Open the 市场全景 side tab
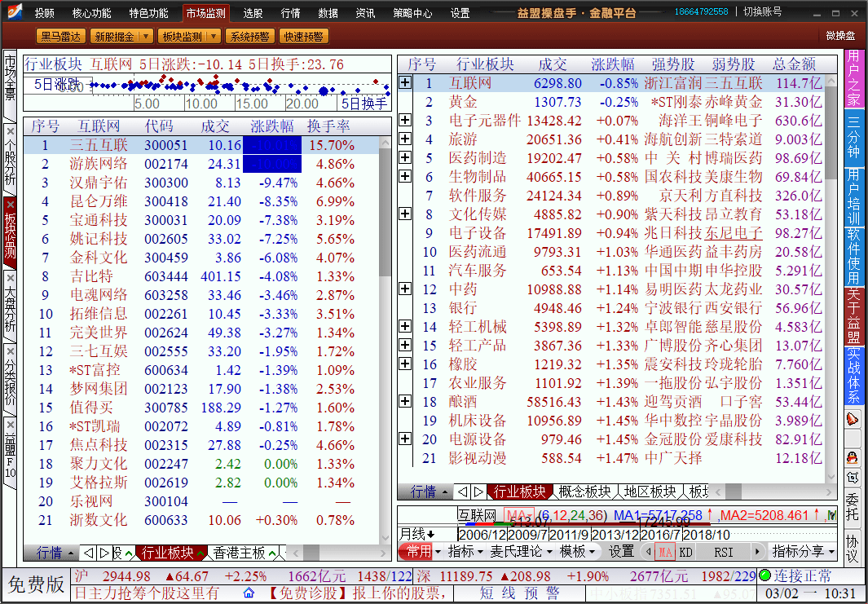This screenshot has width=868, height=604. click(10, 86)
